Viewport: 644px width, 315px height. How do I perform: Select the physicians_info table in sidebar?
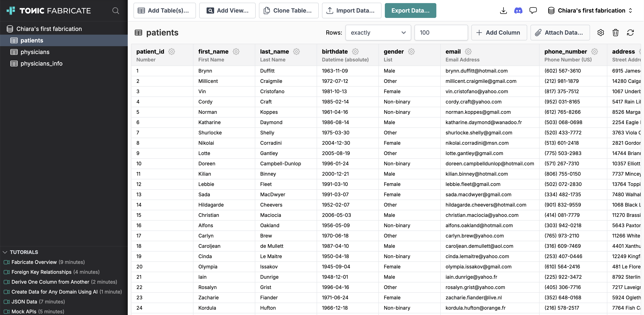point(41,63)
